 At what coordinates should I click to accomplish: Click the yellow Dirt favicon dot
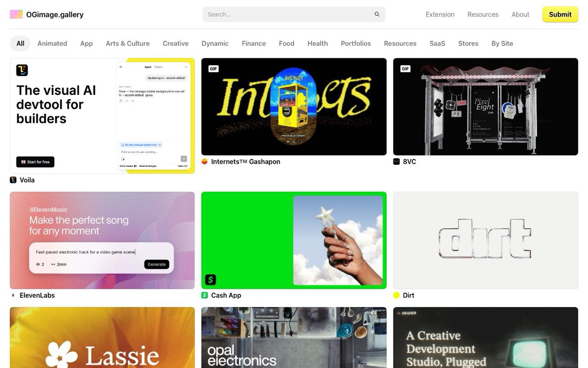coord(396,295)
